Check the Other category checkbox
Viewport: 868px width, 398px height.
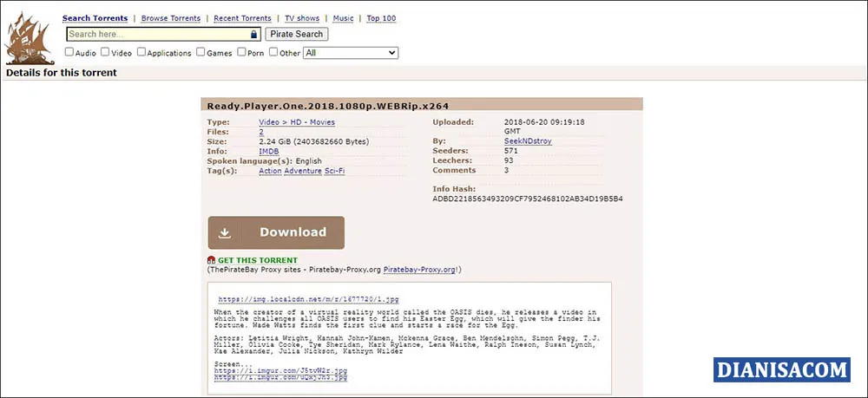(x=273, y=52)
